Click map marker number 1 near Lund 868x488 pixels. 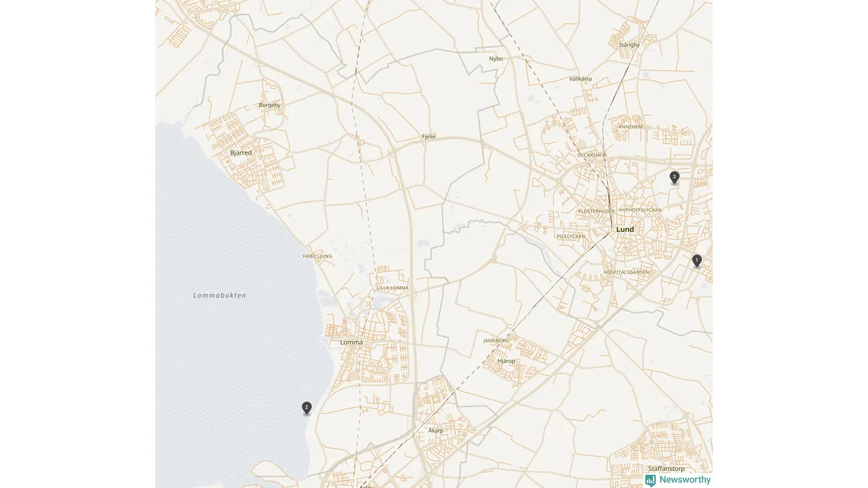696,261
